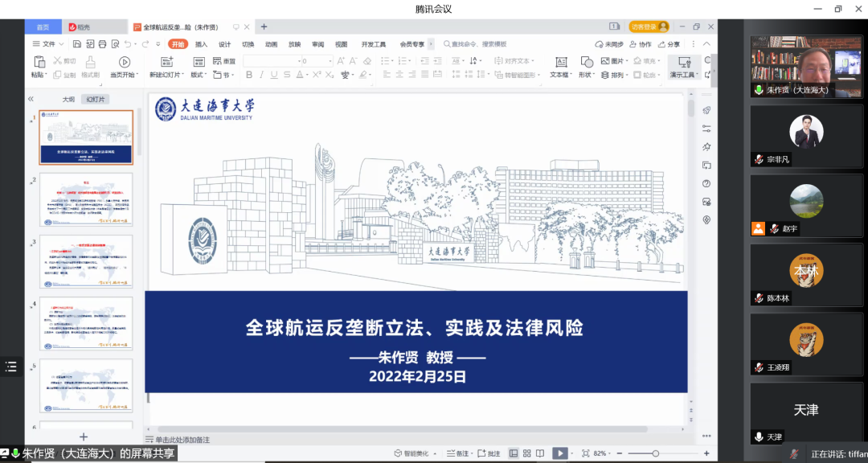Click the New Slide (新建幻灯片) icon
The width and height of the screenshot is (868, 463).
(x=166, y=62)
